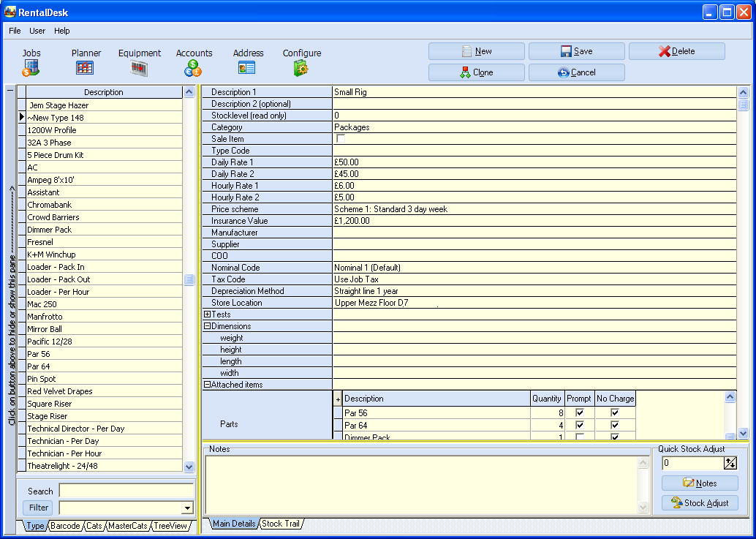Open the Address book icon
The height and width of the screenshot is (539, 756).
[247, 69]
